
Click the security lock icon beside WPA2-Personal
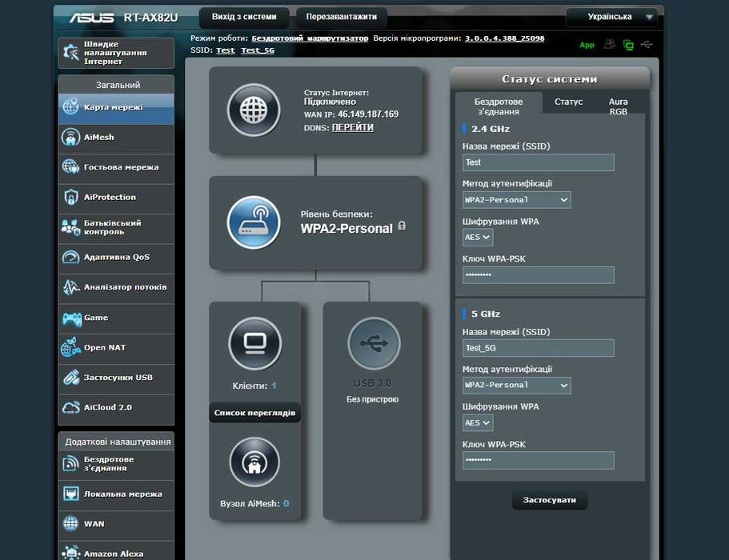tap(403, 226)
